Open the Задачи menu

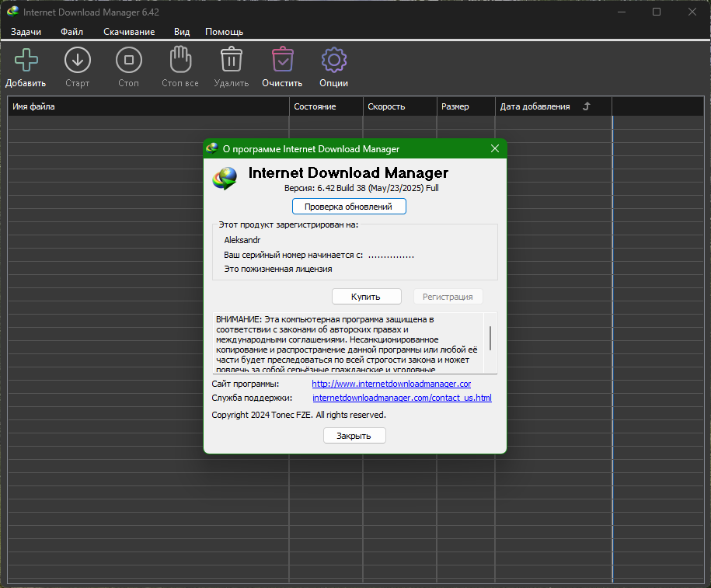click(x=26, y=32)
